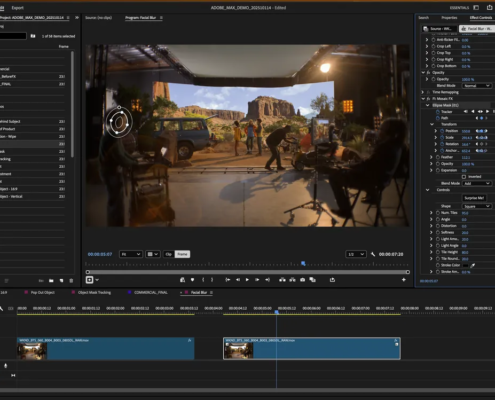
Task: Collapse the Ellipse Mask section
Action: [428, 105]
